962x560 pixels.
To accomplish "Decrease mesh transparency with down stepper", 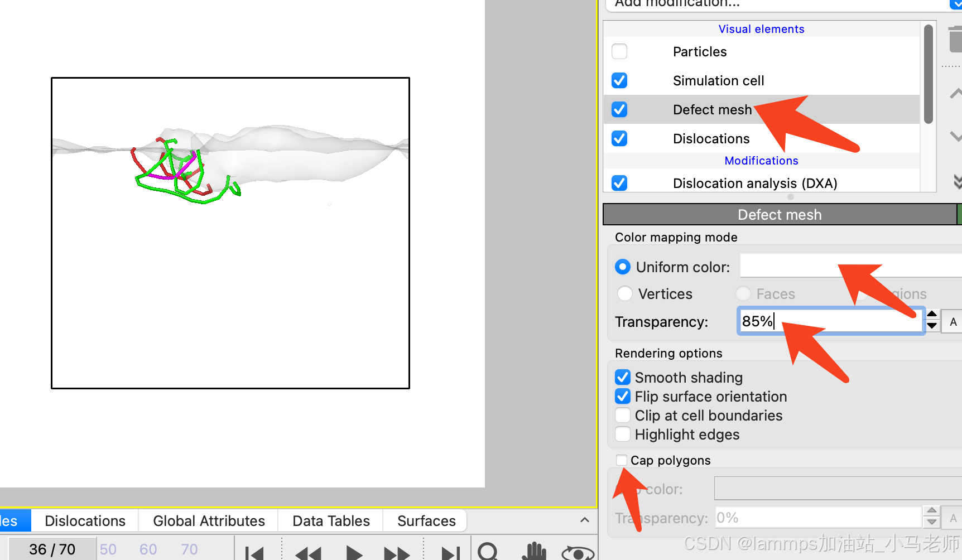I will [932, 326].
